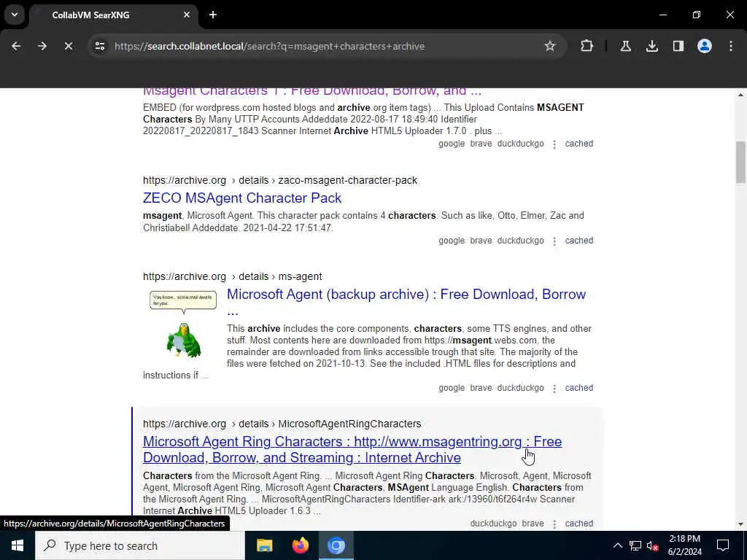Close the CollabVM SearXNG tab
Screen dimensions: 747x560
pyautogui.click(x=187, y=15)
